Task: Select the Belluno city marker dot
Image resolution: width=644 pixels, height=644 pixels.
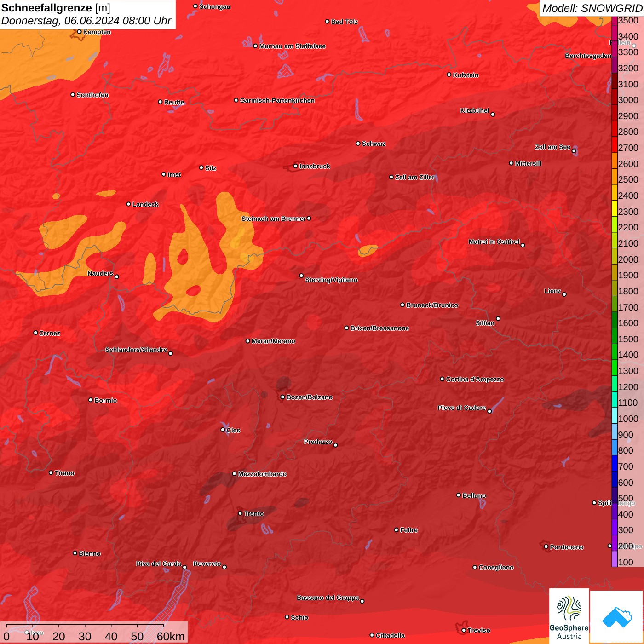Action: click(459, 495)
